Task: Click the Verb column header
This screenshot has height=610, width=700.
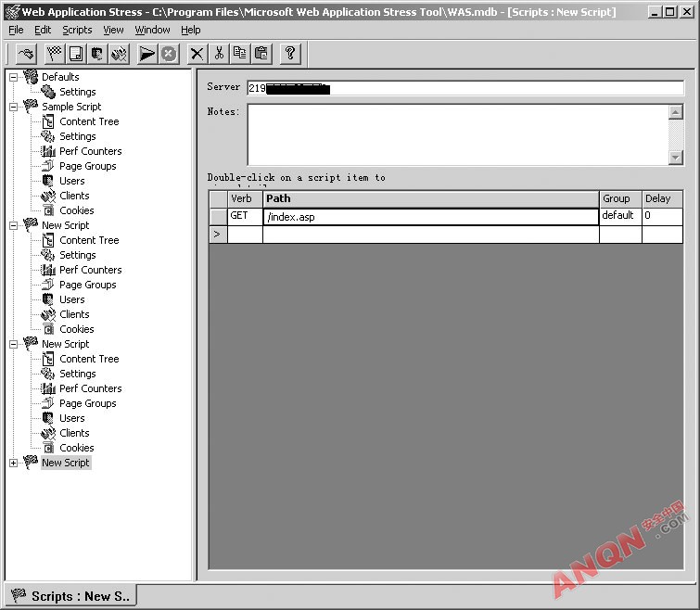Action: click(x=245, y=198)
